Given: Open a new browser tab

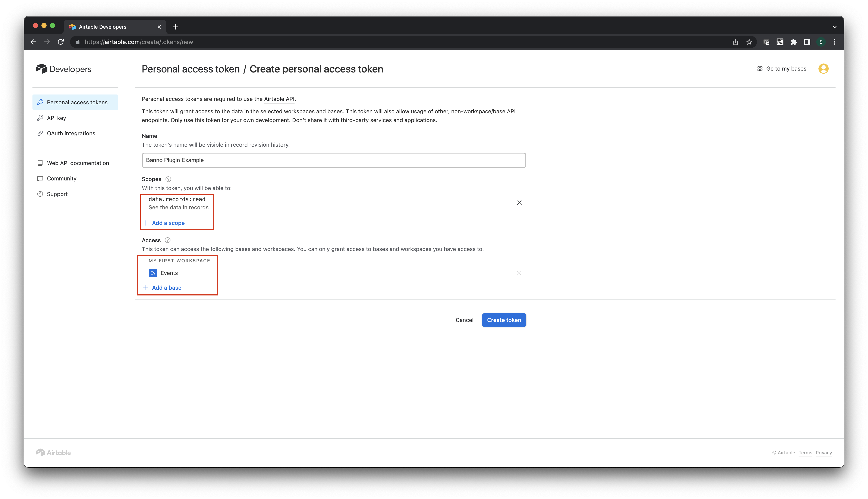Looking at the screenshot, I should (176, 27).
